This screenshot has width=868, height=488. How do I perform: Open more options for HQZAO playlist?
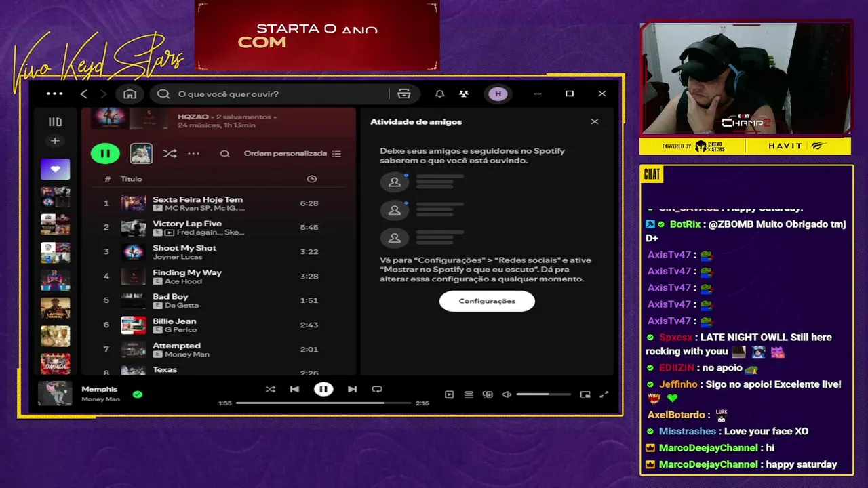point(194,153)
